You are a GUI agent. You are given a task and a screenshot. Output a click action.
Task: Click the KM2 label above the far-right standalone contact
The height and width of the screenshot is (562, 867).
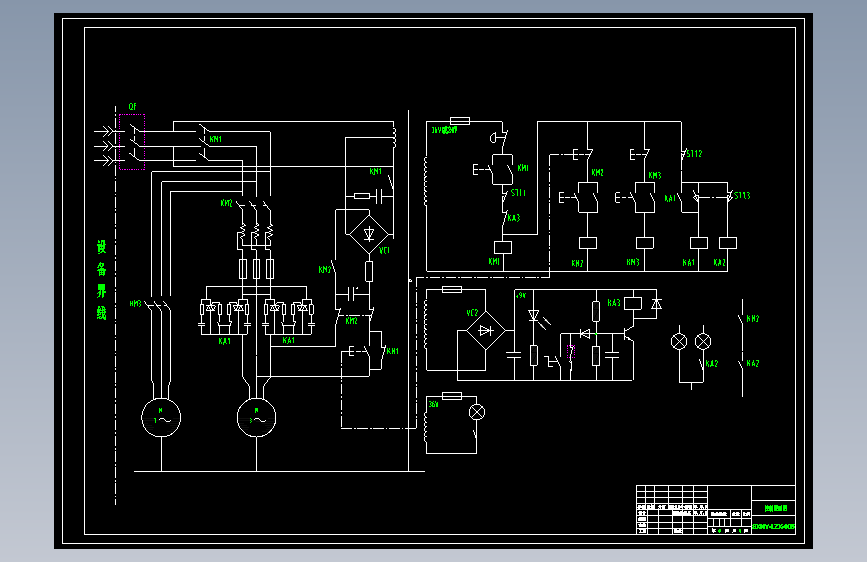(x=753, y=319)
